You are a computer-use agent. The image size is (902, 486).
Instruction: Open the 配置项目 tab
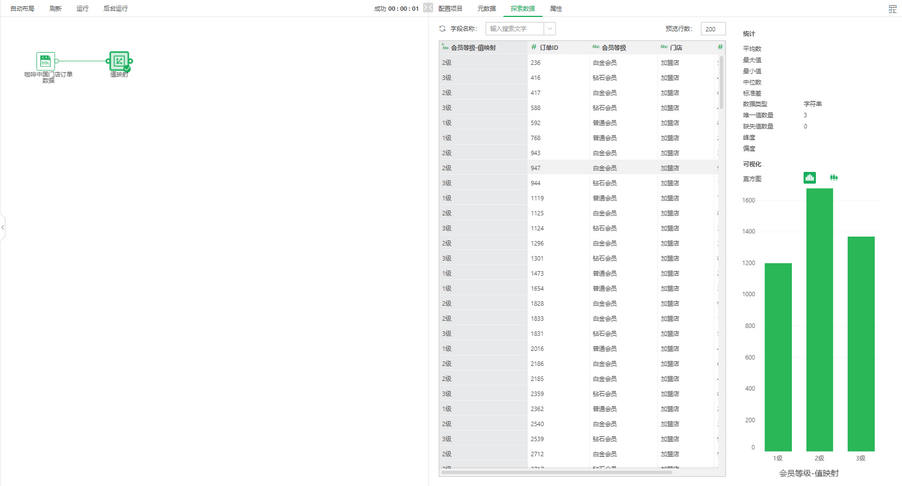(x=450, y=9)
